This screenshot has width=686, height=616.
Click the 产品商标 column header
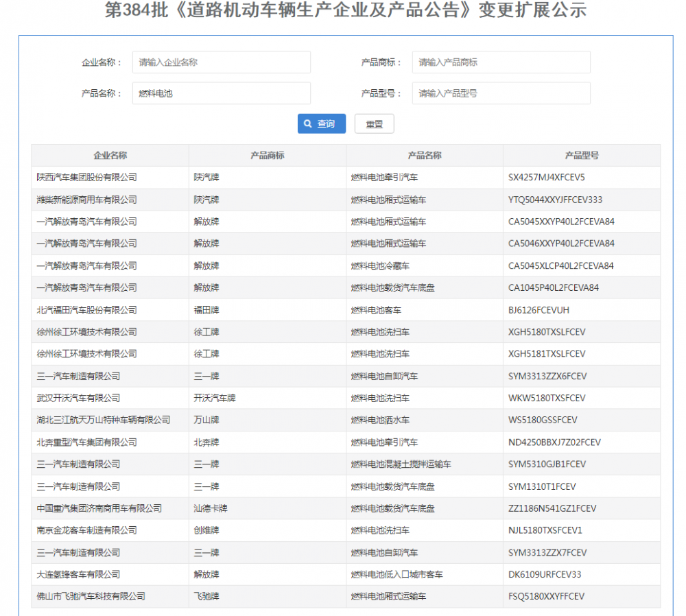pyautogui.click(x=268, y=155)
